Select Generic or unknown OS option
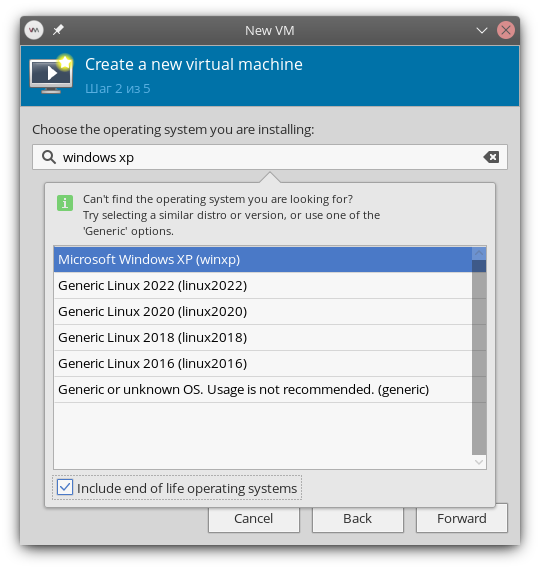This screenshot has height=569, width=540. click(263, 389)
